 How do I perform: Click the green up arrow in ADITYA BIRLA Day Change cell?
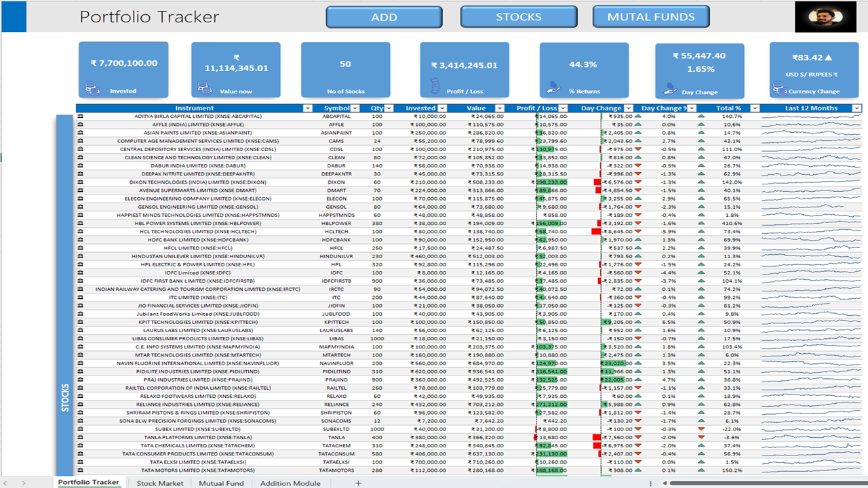(x=637, y=117)
